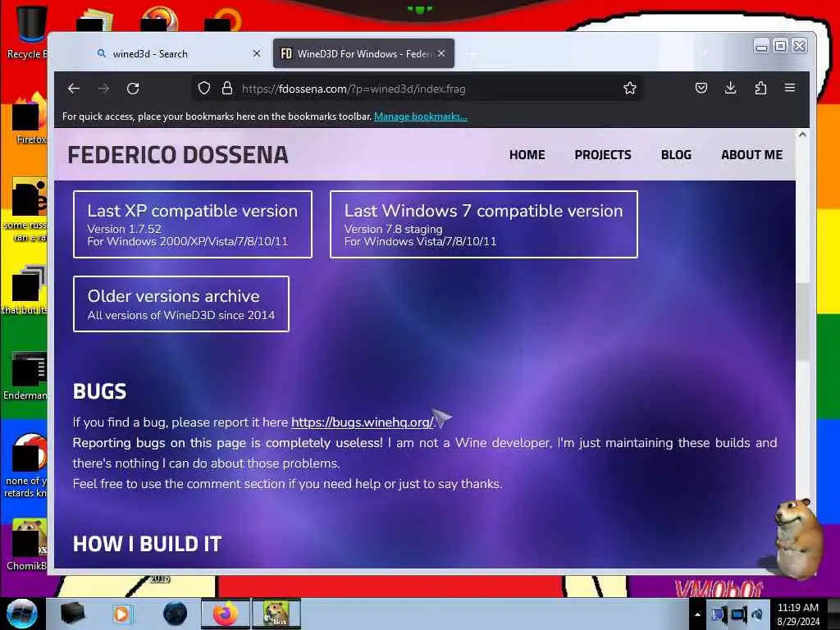Open tracking protection shield icon
The height and width of the screenshot is (630, 840).
click(x=204, y=89)
